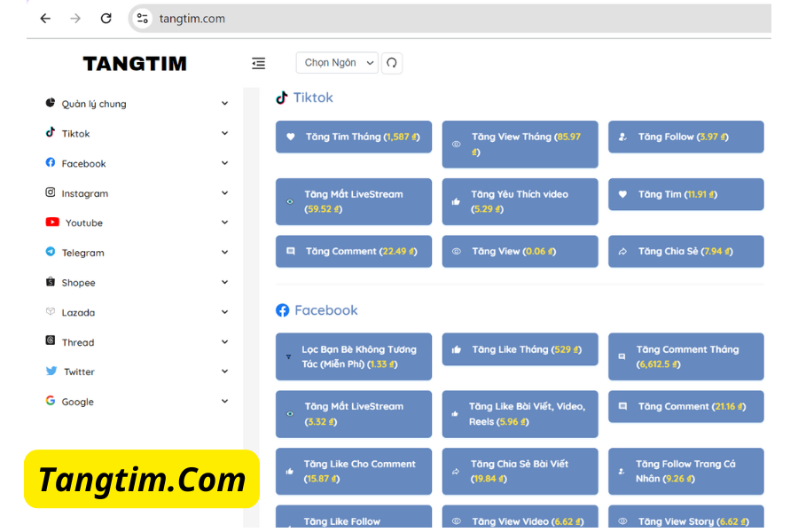
Task: Click the Quản lý chung pie icon
Action: (x=51, y=103)
